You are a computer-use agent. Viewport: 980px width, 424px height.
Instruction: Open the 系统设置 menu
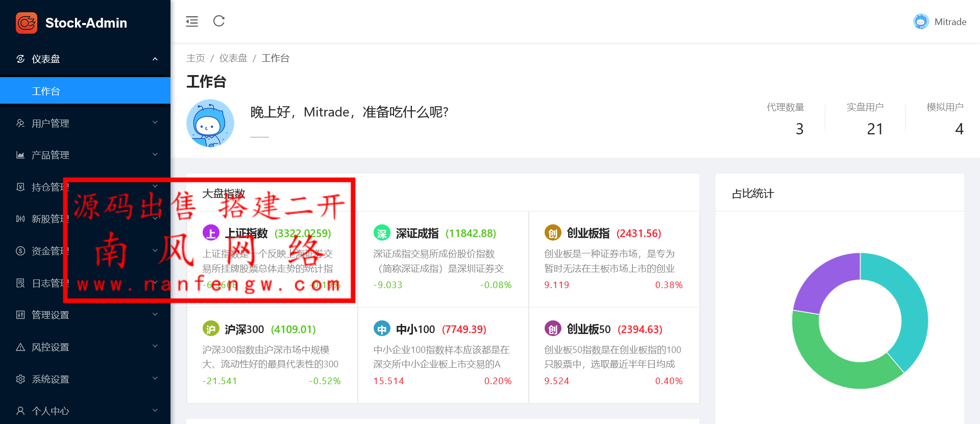pos(85,379)
